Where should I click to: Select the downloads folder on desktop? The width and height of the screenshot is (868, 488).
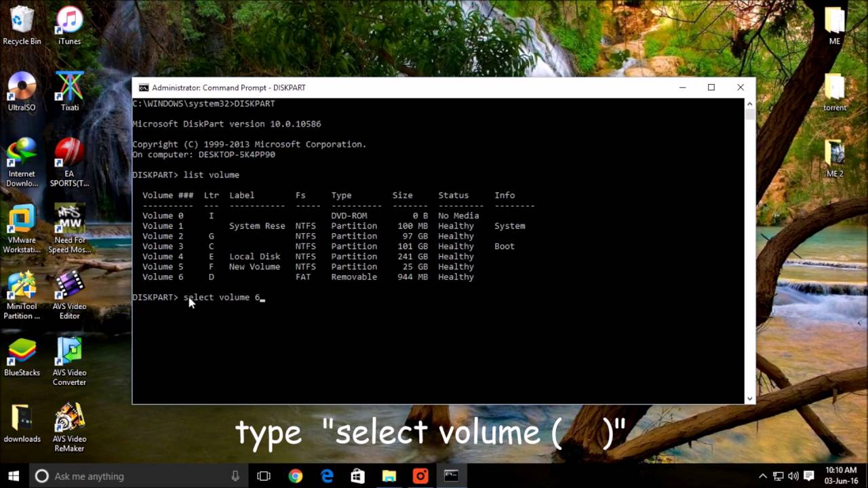click(22, 424)
